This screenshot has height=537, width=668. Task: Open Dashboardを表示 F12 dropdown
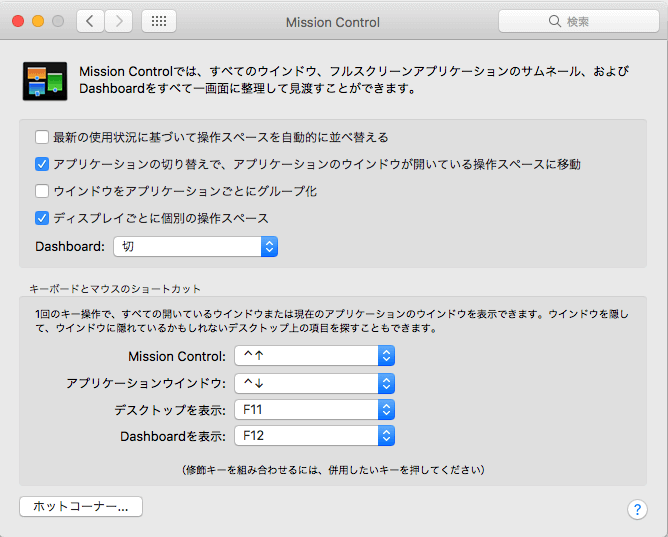coord(314,436)
